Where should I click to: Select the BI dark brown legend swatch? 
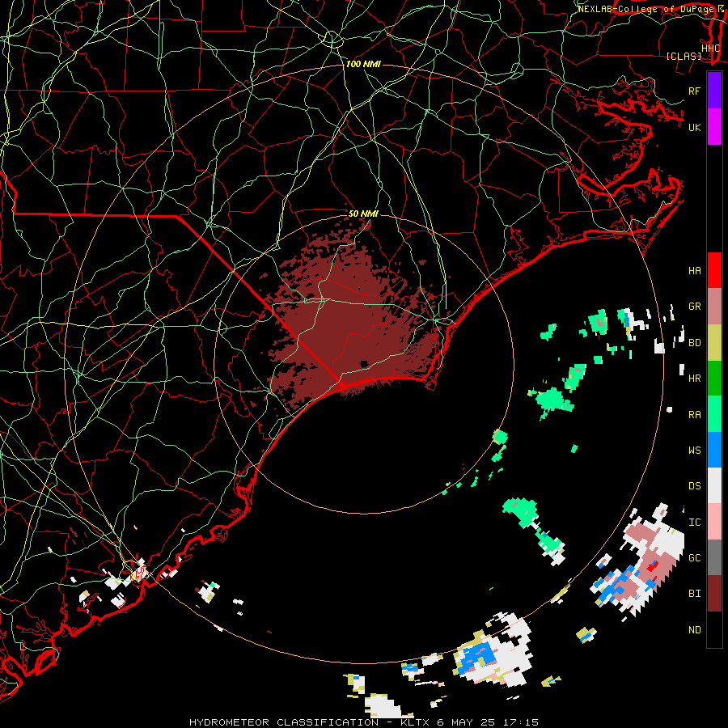click(x=714, y=594)
